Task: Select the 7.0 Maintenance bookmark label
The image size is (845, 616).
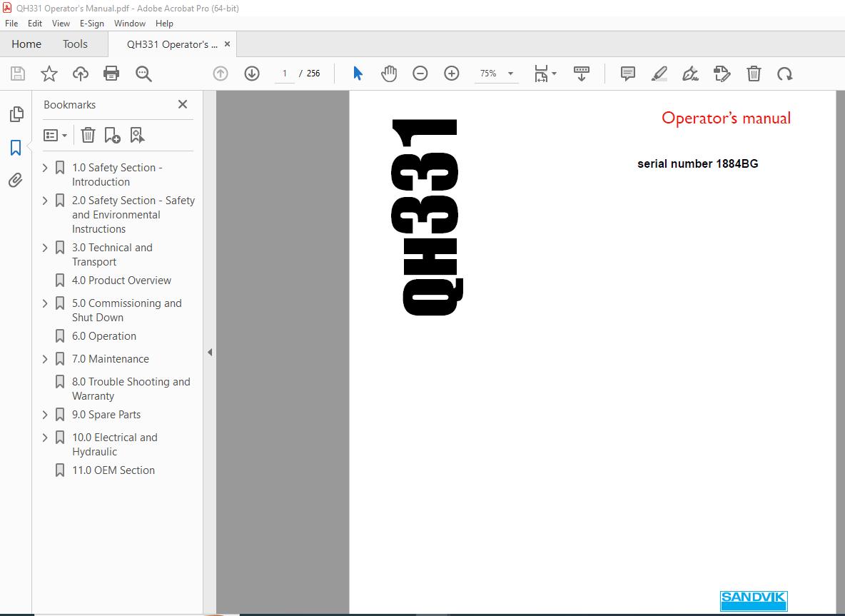Action: coord(111,359)
